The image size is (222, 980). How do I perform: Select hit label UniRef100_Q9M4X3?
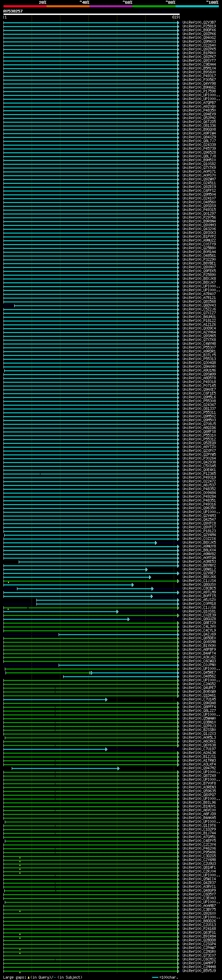(199, 41)
